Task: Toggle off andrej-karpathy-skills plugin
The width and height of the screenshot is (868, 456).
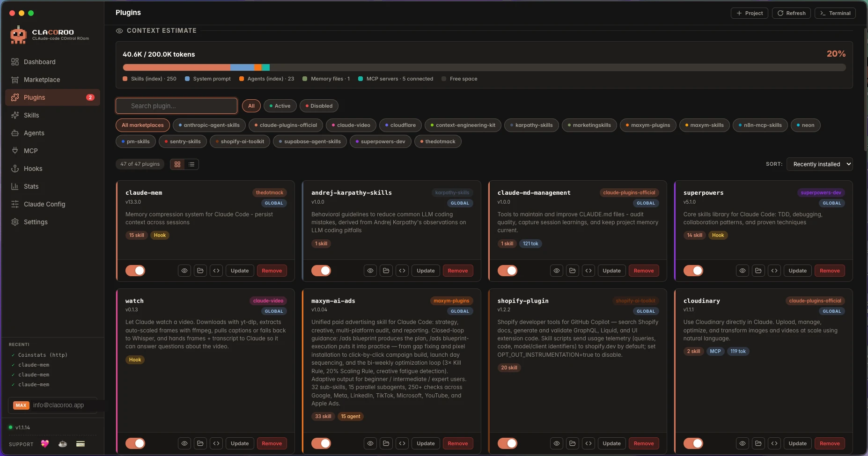Action: 321,271
